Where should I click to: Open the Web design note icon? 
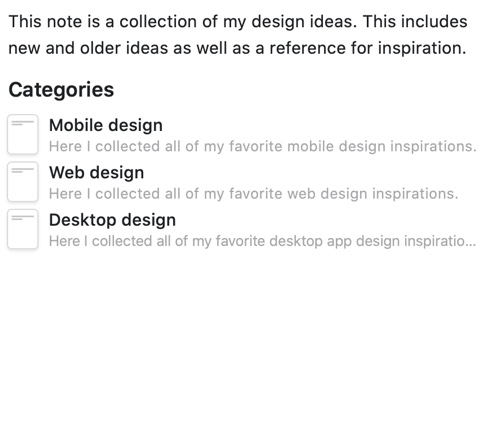[x=23, y=182]
